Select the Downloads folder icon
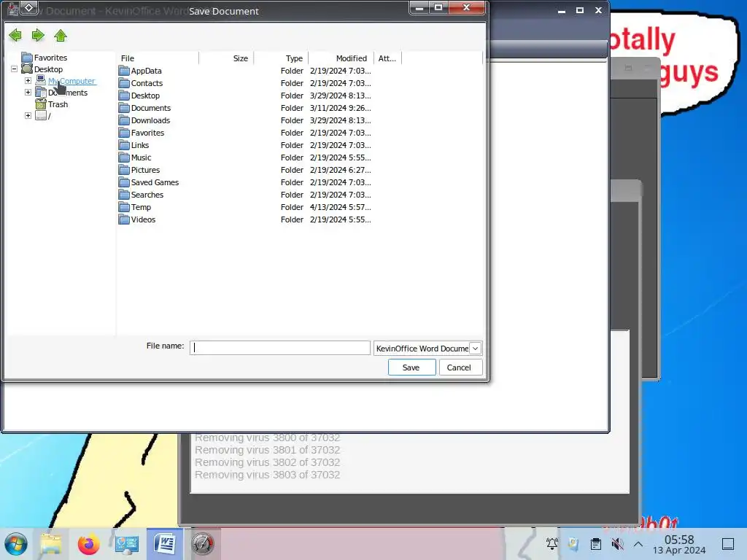747x560 pixels. tap(124, 120)
